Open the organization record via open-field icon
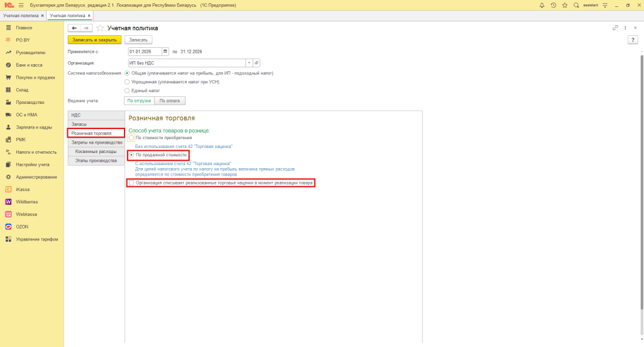The height and width of the screenshot is (347, 644). pos(257,63)
